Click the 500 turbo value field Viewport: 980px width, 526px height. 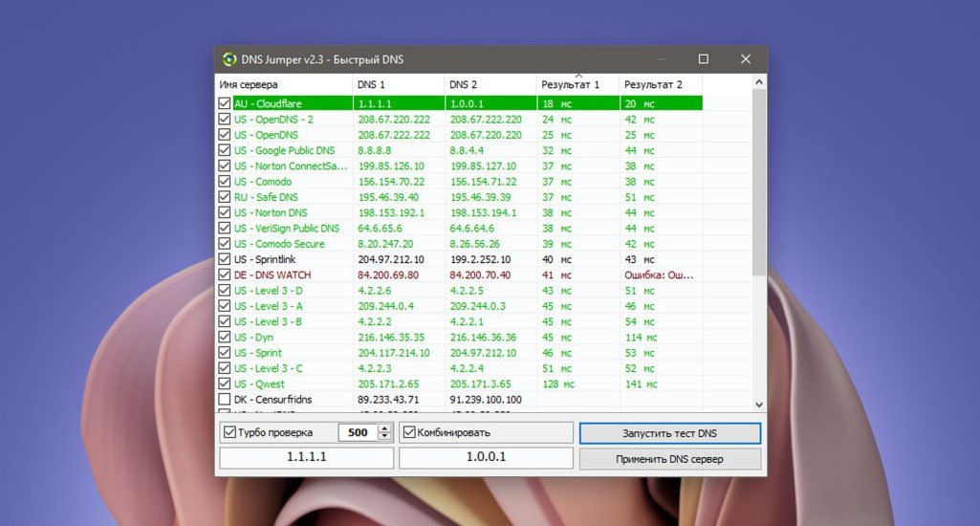coord(359,432)
